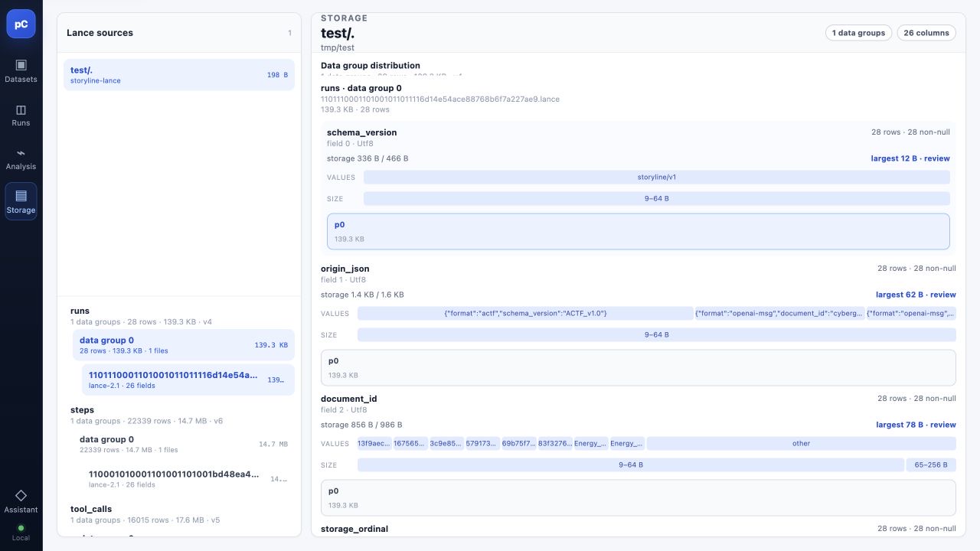Viewport: 980px width, 551px height.
Task: Select the steps dataset heading
Action: point(82,410)
